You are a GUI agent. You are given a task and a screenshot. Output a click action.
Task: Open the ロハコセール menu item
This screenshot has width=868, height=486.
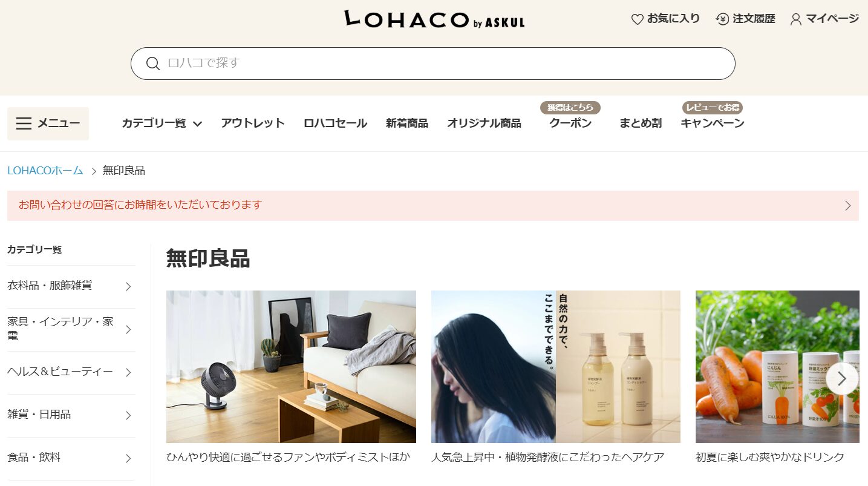pyautogui.click(x=335, y=123)
